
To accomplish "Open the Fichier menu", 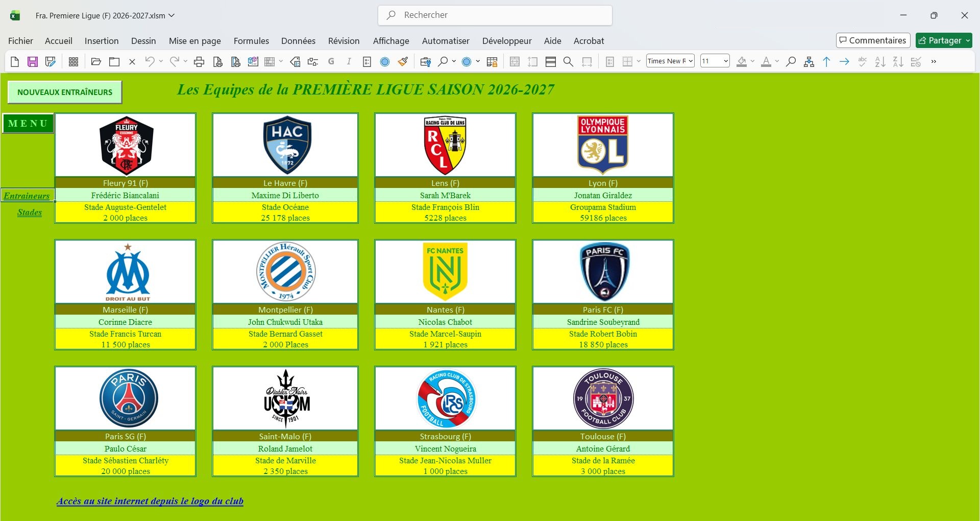I will (x=20, y=41).
